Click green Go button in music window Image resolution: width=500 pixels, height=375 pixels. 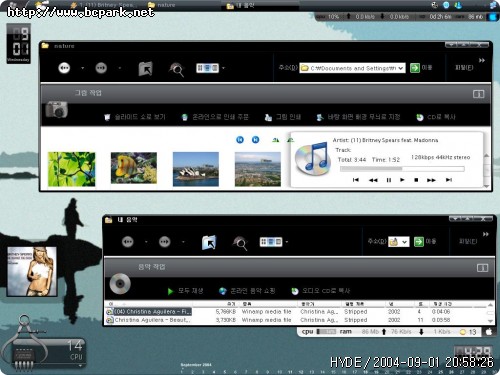(x=419, y=242)
